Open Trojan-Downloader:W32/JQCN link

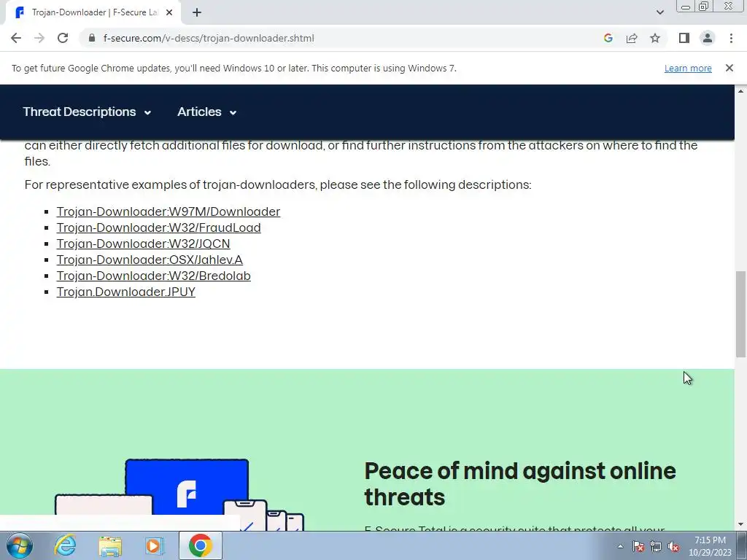click(144, 244)
